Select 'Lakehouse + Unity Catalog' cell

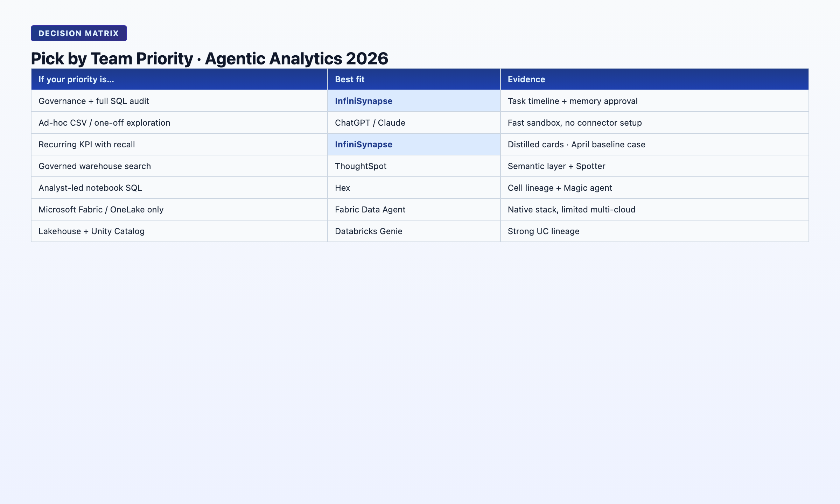coord(179,231)
